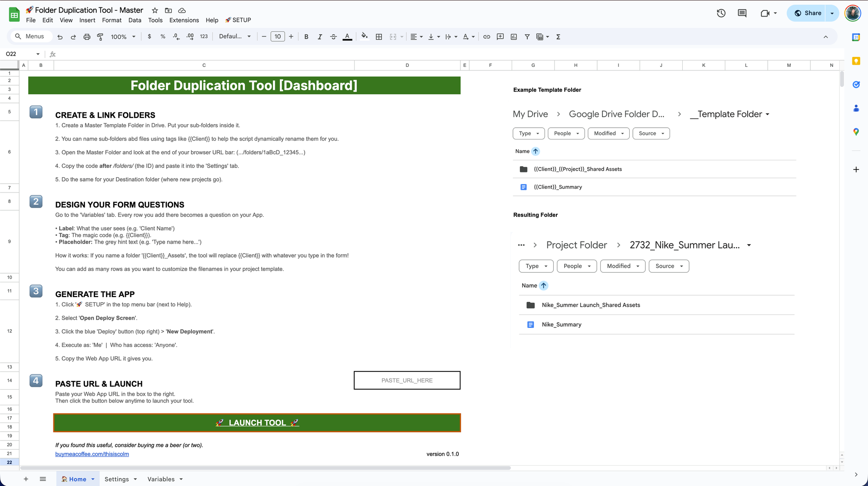
Task: Click the print icon
Action: 87,37
